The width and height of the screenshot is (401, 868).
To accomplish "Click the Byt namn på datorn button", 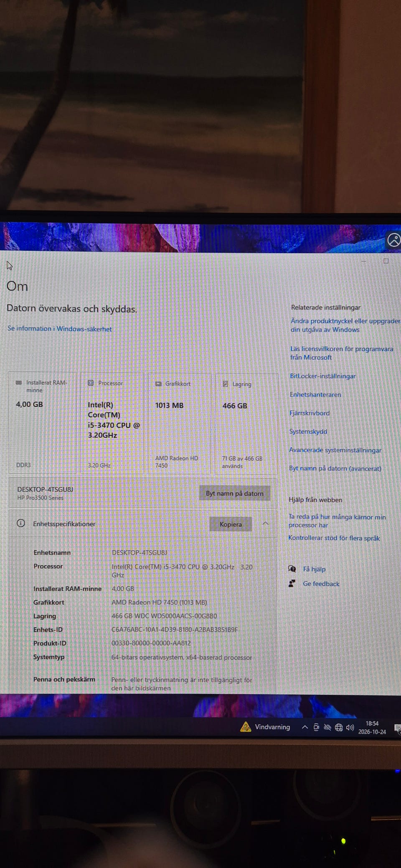I will coord(235,493).
